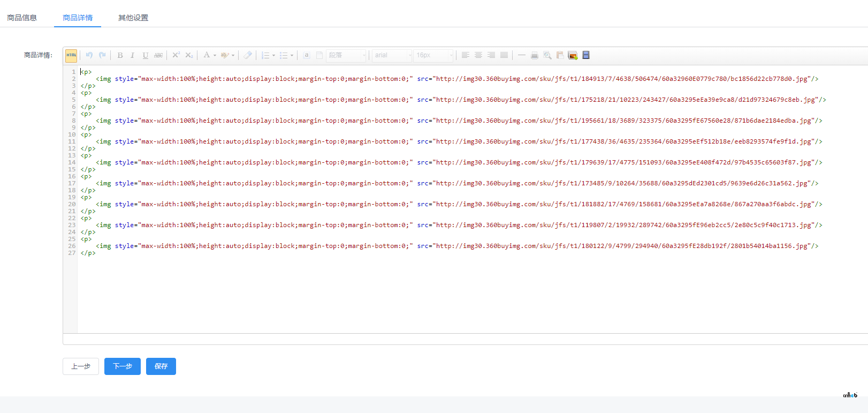Toggle the HTML source mode button
This screenshot has width=868, height=413.
pos(71,55)
